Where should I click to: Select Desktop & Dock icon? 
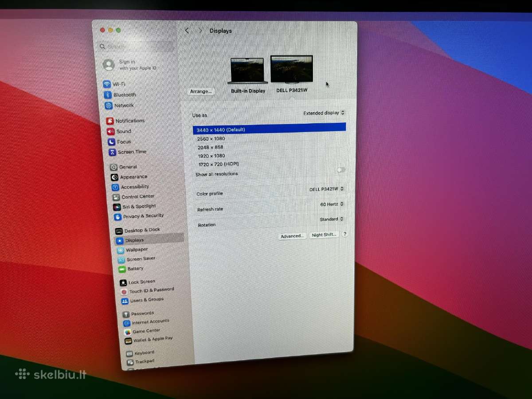pos(119,231)
